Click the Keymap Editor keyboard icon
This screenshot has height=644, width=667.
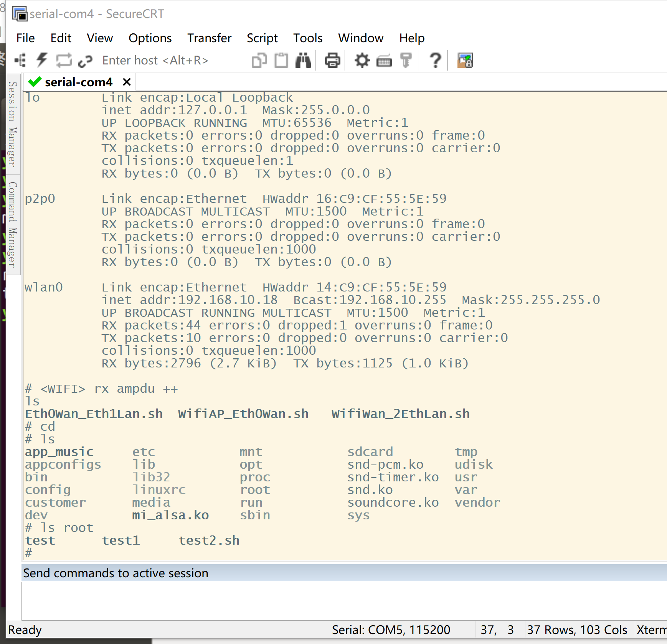pyautogui.click(x=384, y=61)
